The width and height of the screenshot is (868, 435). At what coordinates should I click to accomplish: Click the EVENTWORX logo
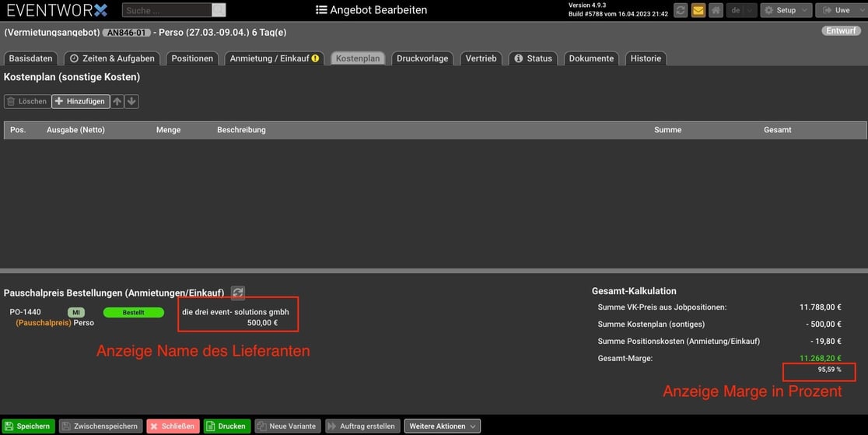coord(57,10)
